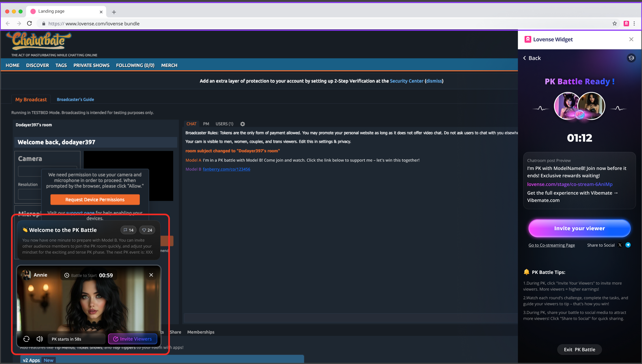Bookmark this page with star icon
Screen dimensions: 642x364
(614, 24)
